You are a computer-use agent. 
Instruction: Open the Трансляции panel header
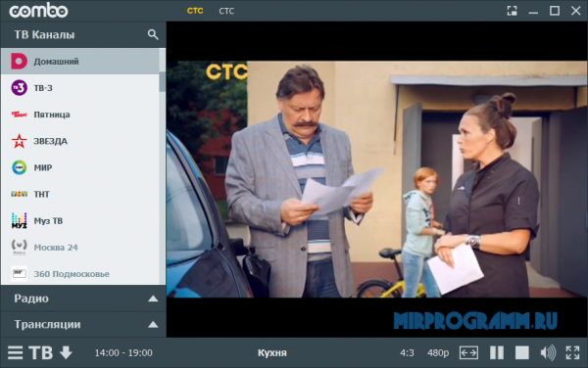click(83, 324)
